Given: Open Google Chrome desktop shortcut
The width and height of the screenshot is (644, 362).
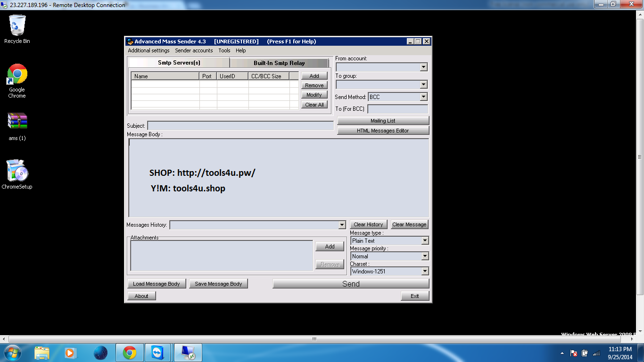Looking at the screenshot, I should click(x=17, y=81).
